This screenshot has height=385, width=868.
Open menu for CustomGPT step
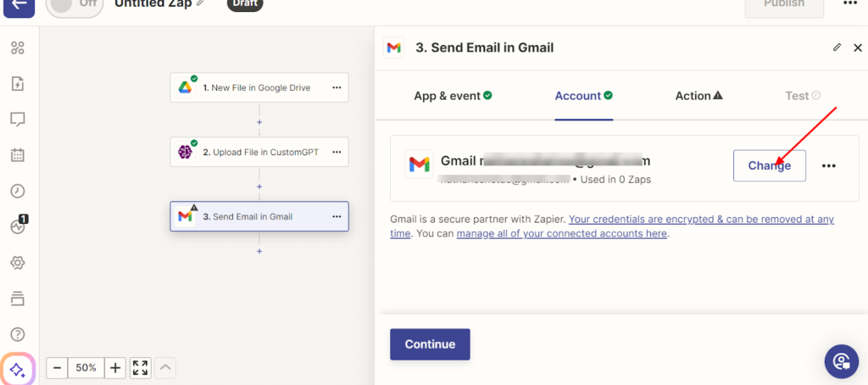point(337,152)
